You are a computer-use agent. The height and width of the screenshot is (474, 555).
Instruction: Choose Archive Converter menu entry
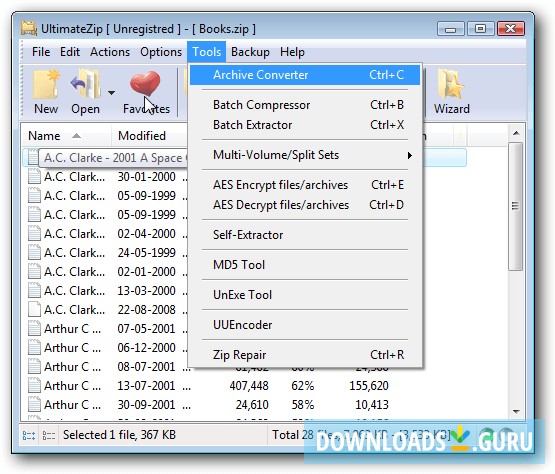pos(305,75)
